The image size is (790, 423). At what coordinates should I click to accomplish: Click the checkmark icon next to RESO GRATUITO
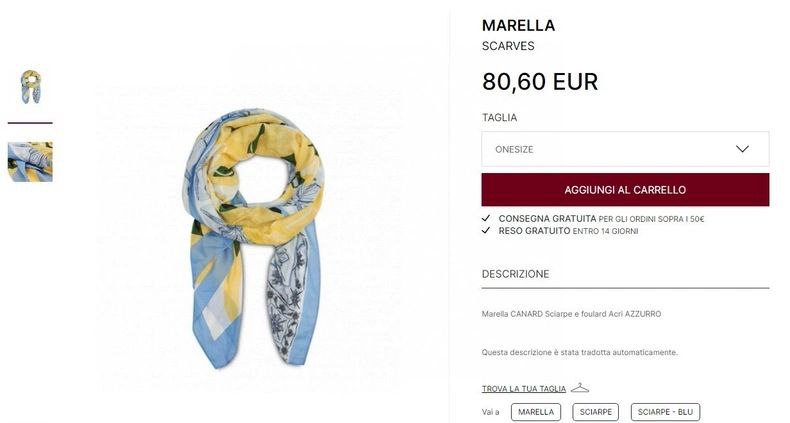point(486,230)
